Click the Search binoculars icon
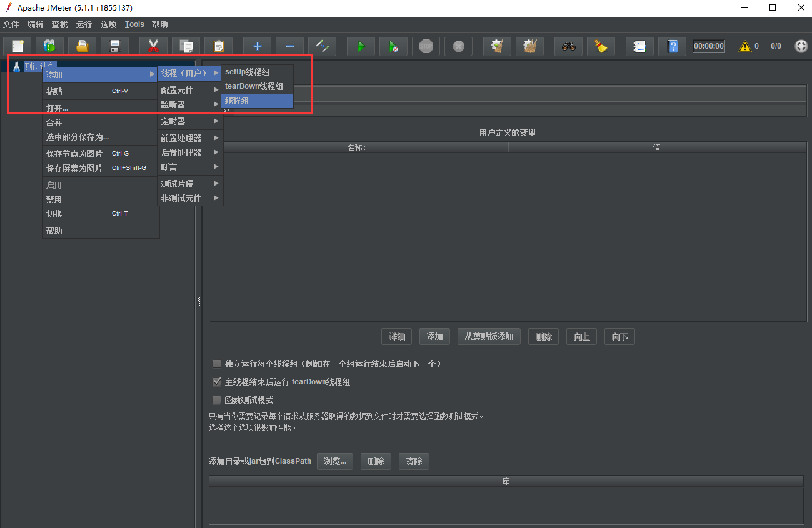The image size is (812, 528). (x=568, y=46)
